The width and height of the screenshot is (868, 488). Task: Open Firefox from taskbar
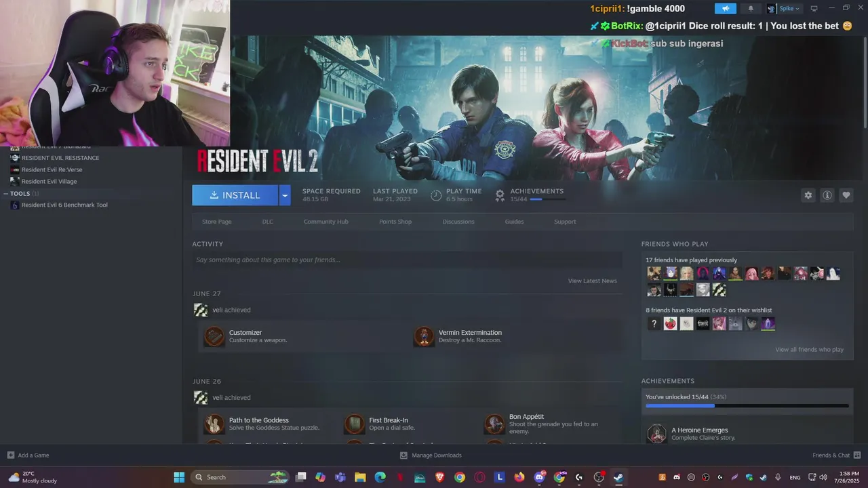[x=519, y=477]
